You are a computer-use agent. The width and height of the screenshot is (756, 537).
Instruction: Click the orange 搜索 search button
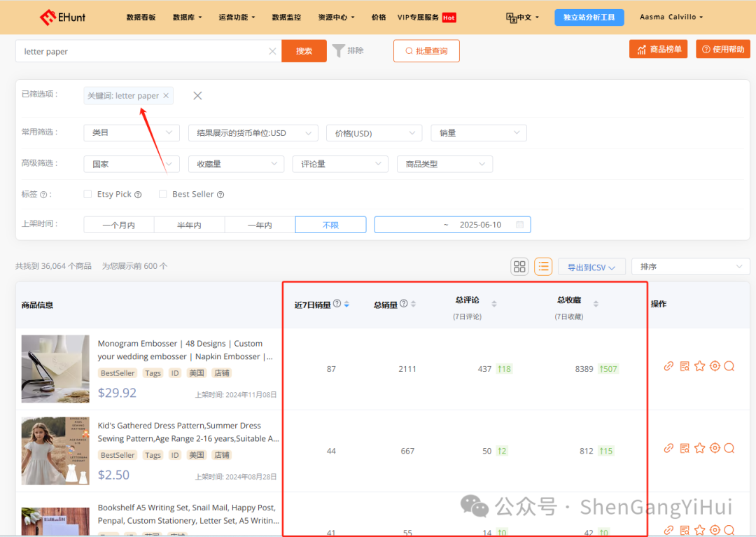click(304, 51)
